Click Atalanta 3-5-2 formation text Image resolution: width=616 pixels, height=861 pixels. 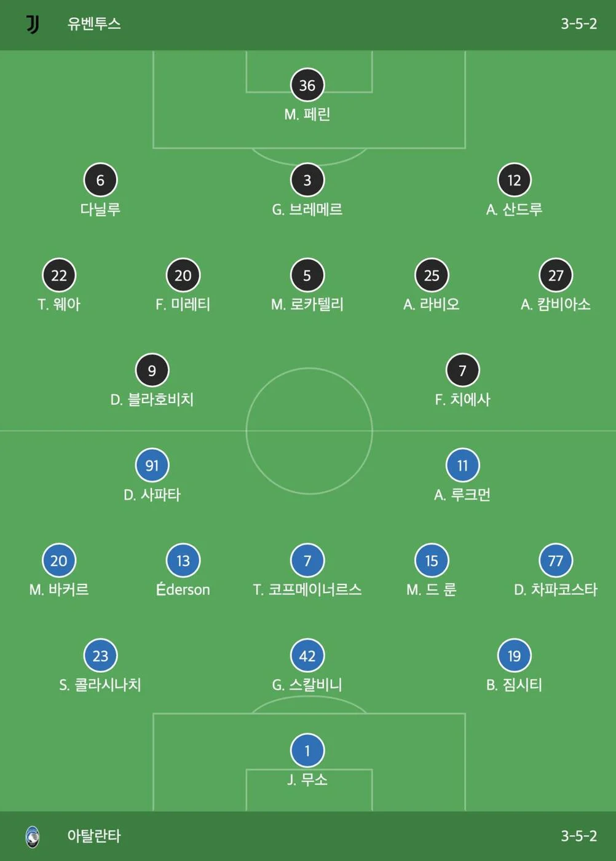tap(578, 836)
